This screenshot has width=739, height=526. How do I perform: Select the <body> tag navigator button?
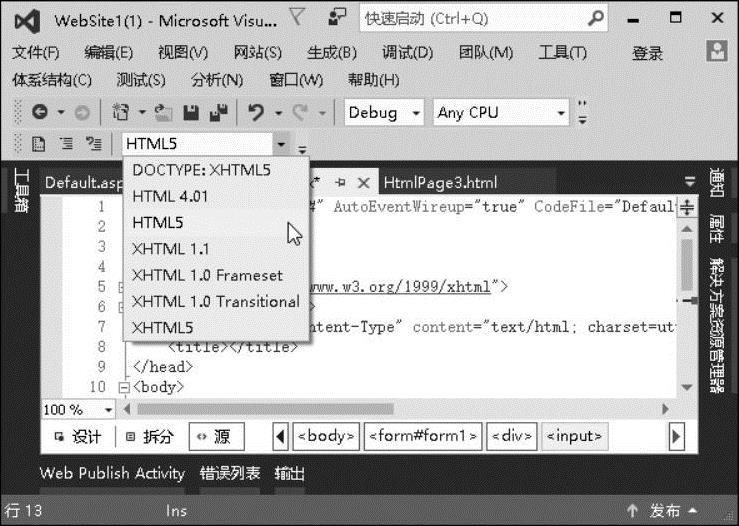[326, 436]
